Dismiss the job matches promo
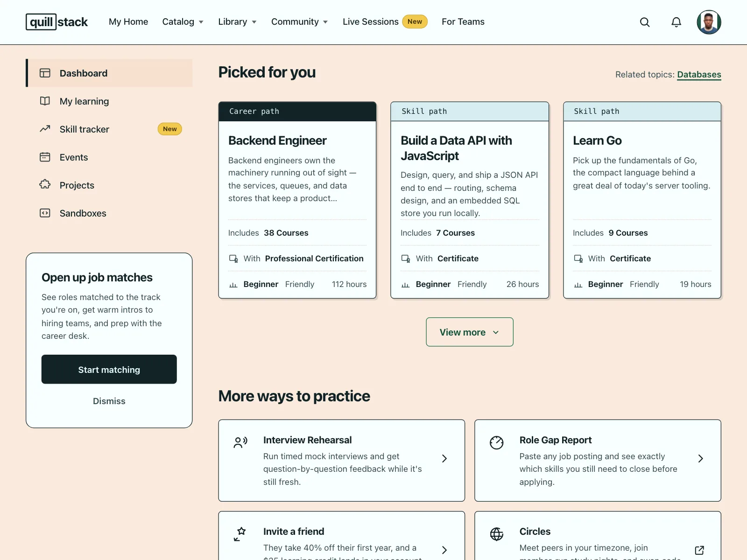The height and width of the screenshot is (560, 747). 109,401
